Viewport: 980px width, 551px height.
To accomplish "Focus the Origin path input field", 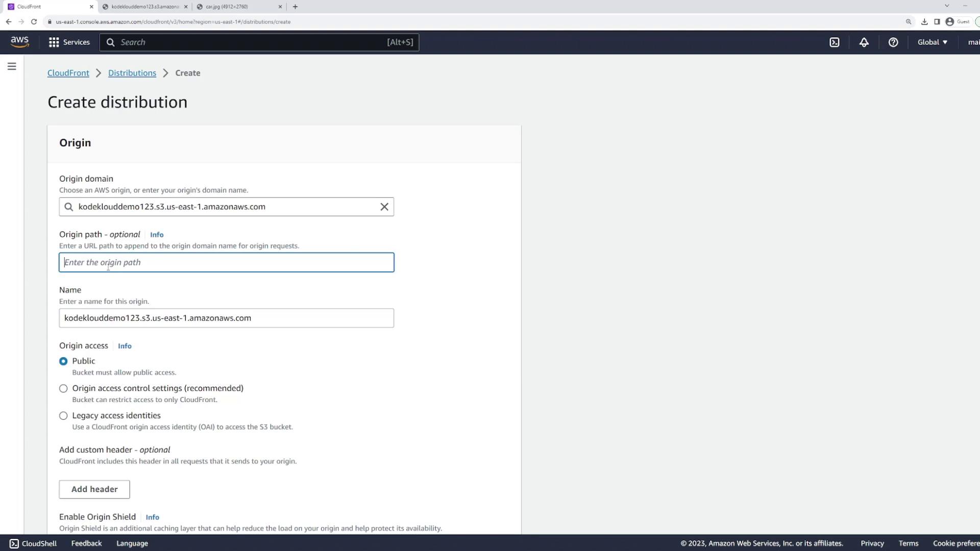I will click(x=226, y=262).
